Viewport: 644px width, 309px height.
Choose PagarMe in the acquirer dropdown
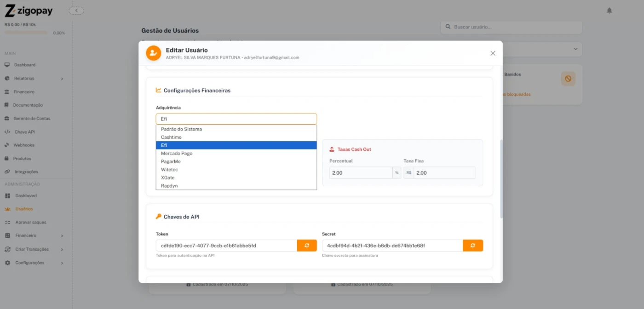tap(171, 161)
